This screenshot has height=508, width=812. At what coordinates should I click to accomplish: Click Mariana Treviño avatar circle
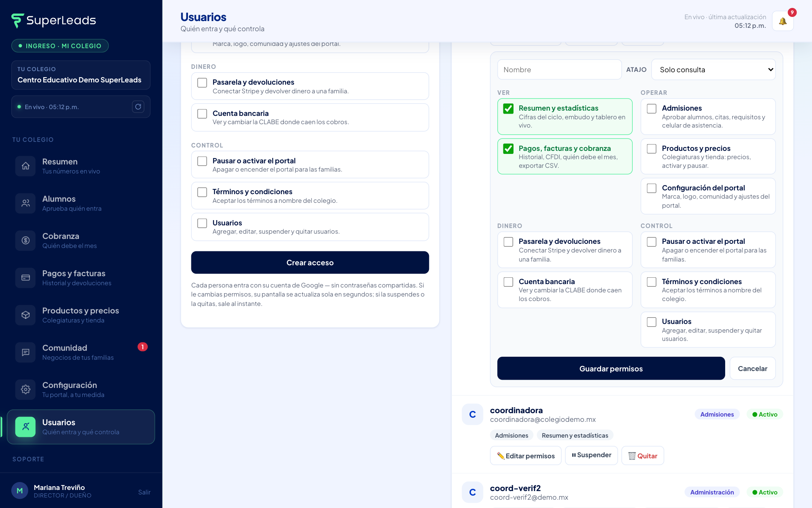coord(20,491)
